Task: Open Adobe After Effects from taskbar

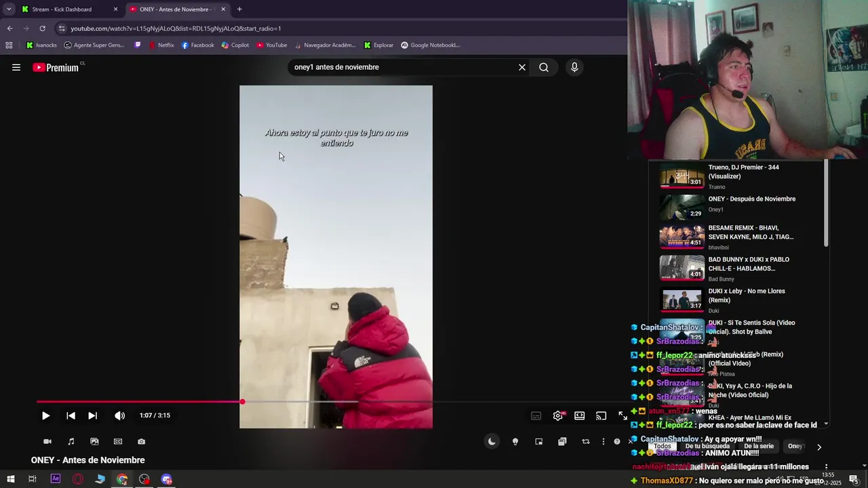Action: [x=56, y=479]
